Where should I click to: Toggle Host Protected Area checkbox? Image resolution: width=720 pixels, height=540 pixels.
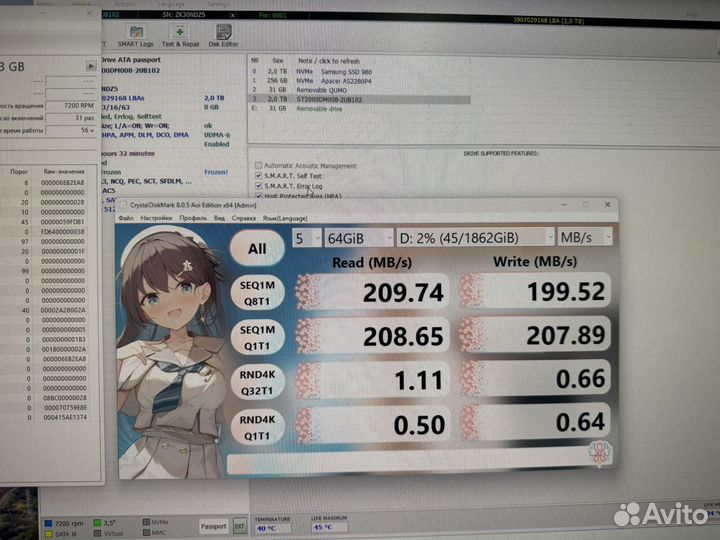tap(259, 196)
